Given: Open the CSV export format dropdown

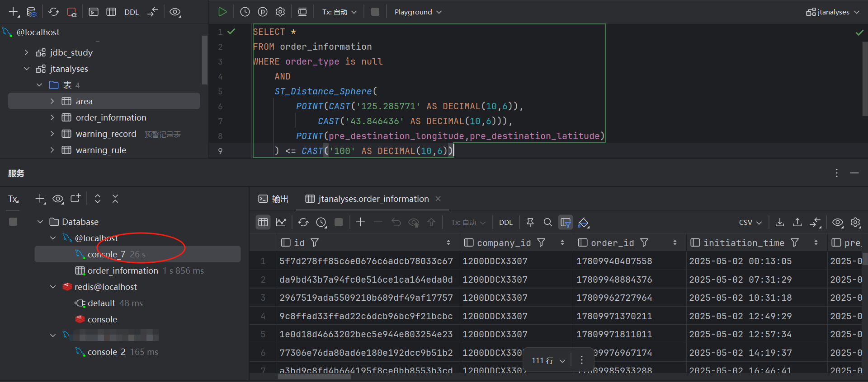Looking at the screenshot, I should pyautogui.click(x=750, y=222).
